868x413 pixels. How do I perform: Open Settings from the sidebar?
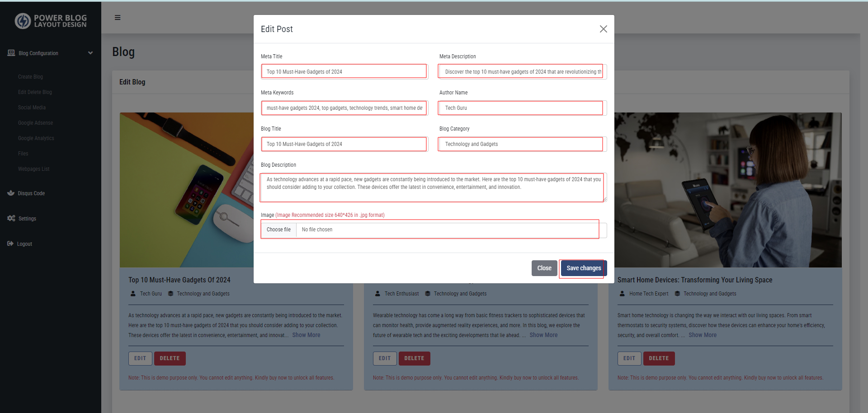[27, 219]
